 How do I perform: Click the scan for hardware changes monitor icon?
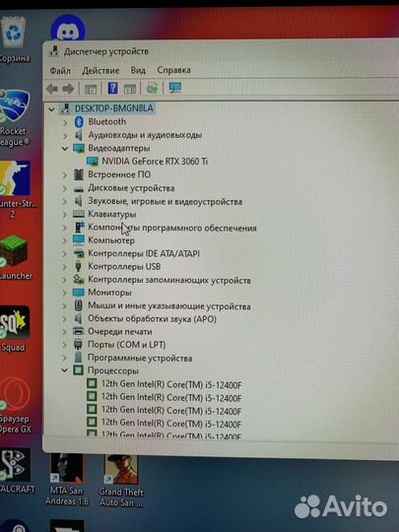point(175,88)
